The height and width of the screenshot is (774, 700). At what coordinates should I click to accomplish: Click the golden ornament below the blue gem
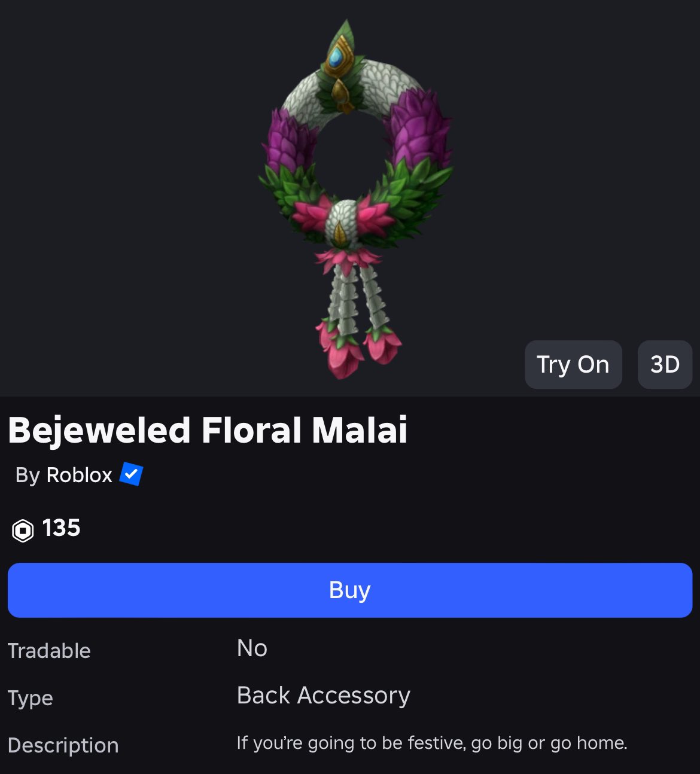click(341, 93)
